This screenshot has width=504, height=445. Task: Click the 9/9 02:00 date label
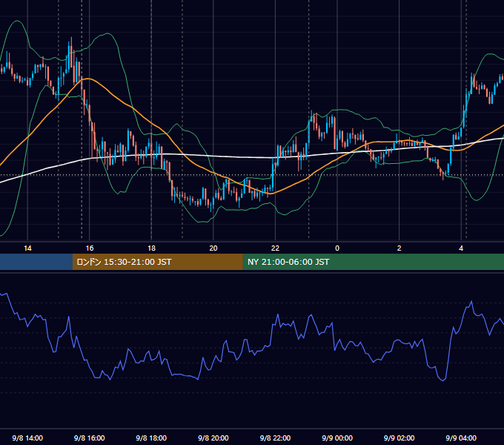(399, 438)
